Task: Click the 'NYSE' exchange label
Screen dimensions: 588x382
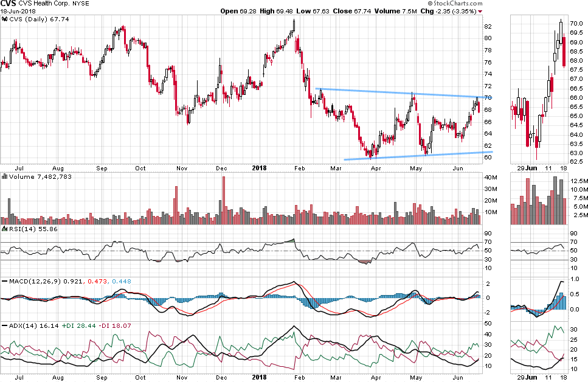Action: coord(80,4)
